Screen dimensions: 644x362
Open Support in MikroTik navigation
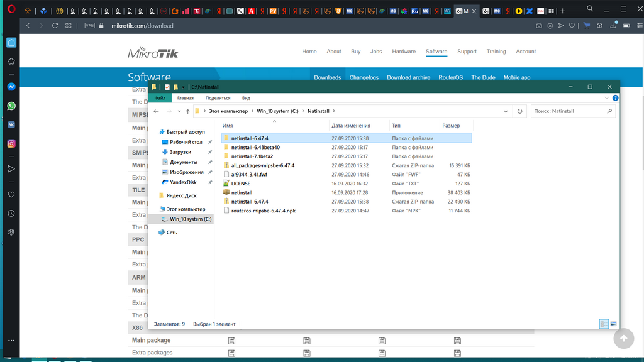click(x=467, y=52)
